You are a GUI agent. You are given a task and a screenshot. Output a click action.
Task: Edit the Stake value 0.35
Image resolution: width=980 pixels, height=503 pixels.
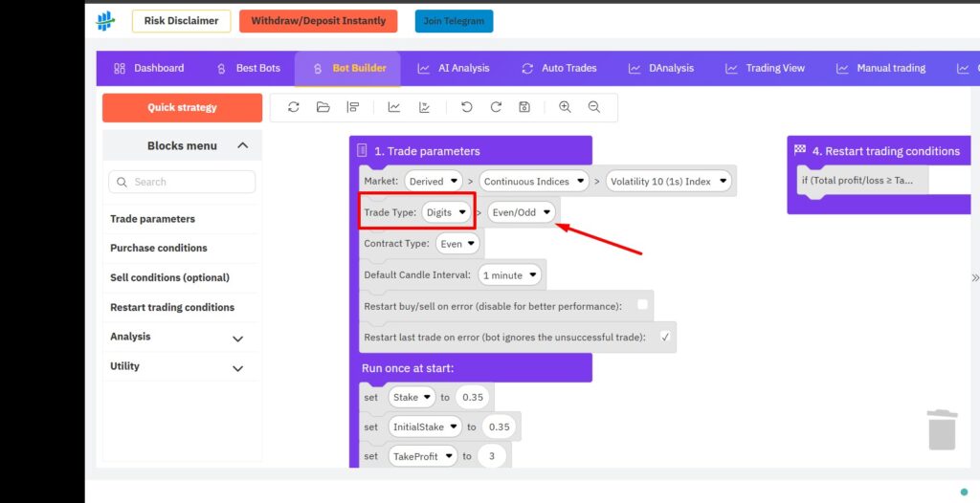[474, 397]
